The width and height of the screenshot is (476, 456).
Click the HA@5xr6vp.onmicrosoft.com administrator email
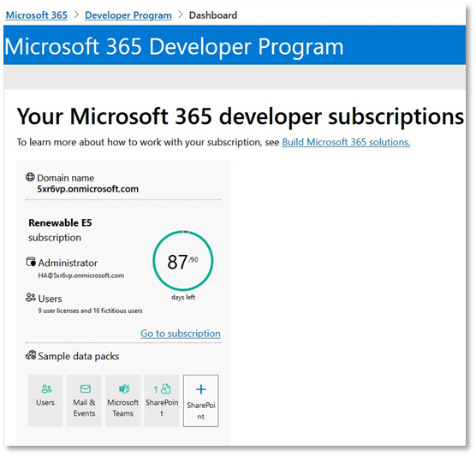[x=80, y=275]
